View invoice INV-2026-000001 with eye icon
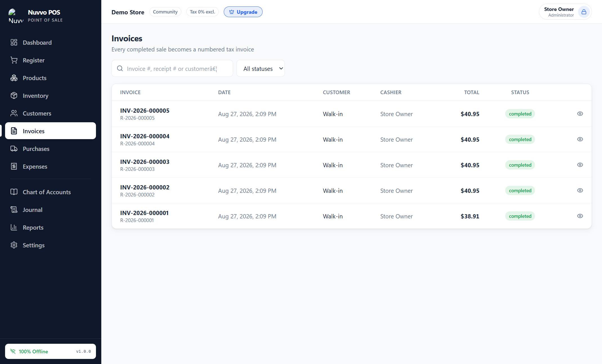This screenshot has height=364, width=602. pyautogui.click(x=580, y=216)
